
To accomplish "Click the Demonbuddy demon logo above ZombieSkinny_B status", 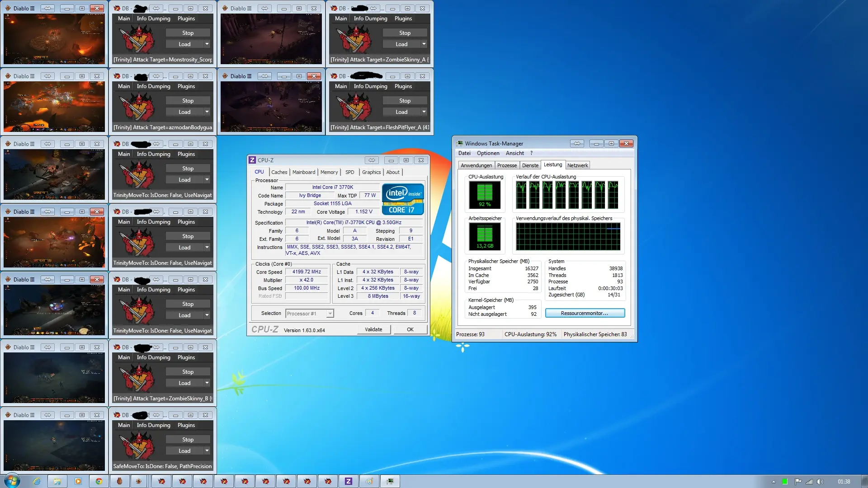I will click(x=137, y=378).
